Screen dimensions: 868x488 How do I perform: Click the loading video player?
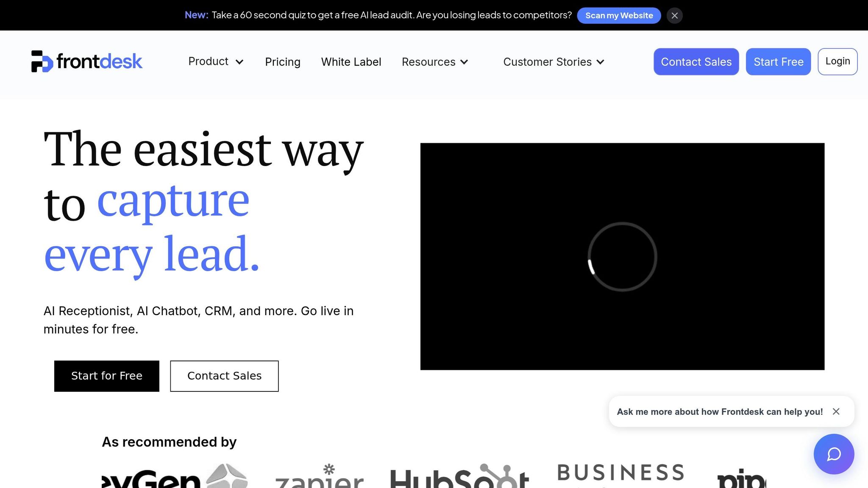622,256
